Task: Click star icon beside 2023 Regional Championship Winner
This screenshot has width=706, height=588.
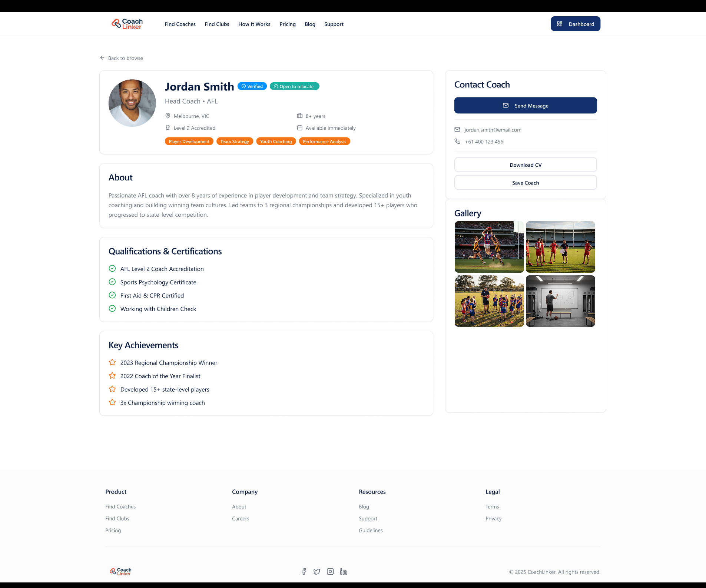Action: coord(112,362)
